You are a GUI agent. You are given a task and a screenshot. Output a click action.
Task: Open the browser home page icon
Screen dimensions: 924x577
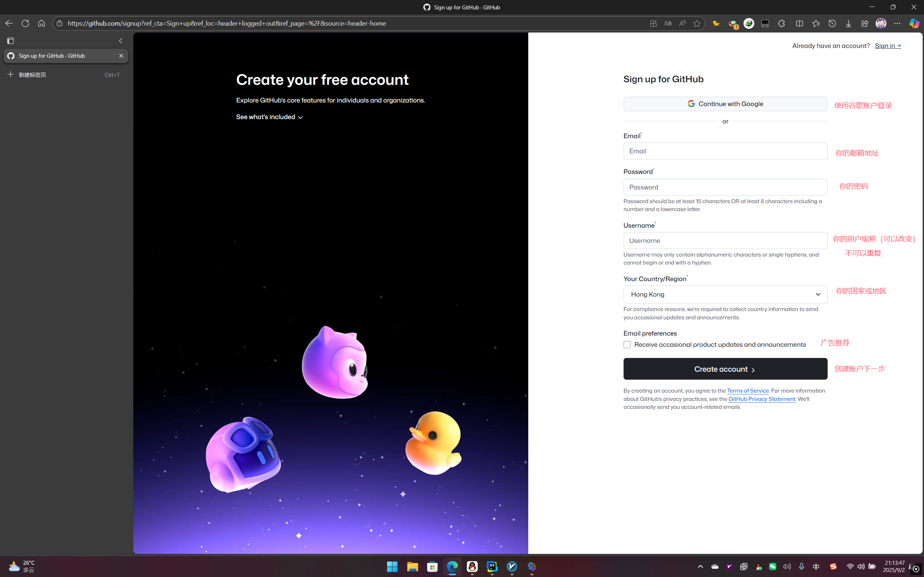[x=41, y=23]
